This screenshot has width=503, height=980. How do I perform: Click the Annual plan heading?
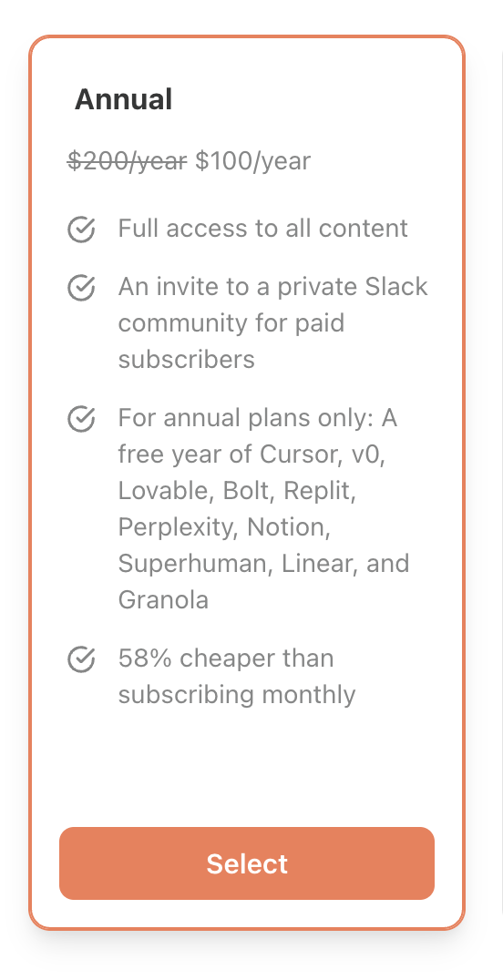pos(123,99)
